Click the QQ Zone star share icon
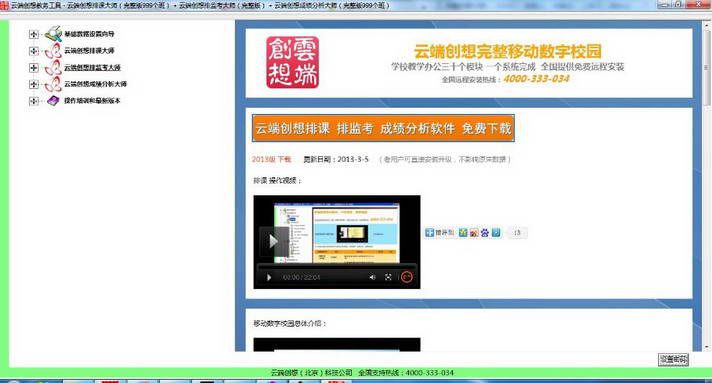 tap(463, 233)
